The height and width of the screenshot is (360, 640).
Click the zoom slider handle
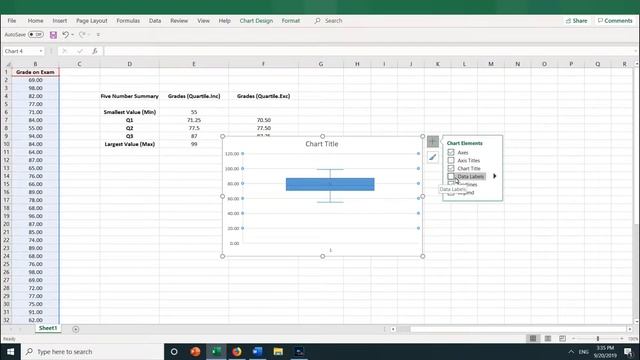point(598,338)
